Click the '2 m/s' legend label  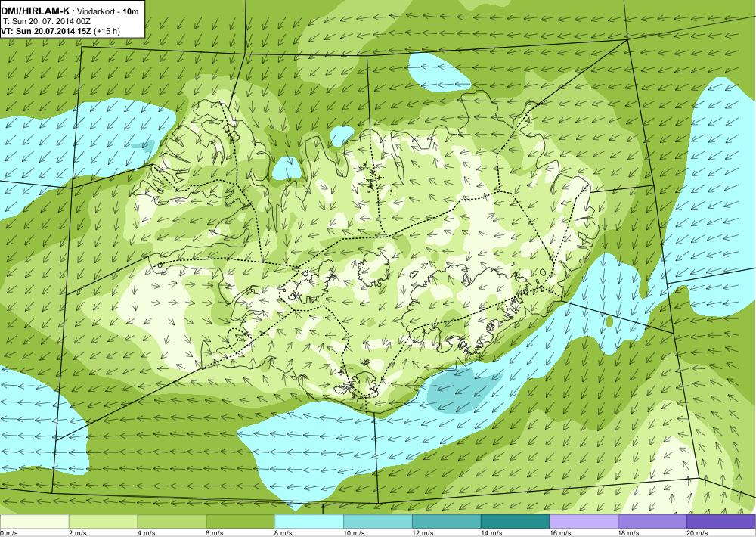(x=78, y=533)
